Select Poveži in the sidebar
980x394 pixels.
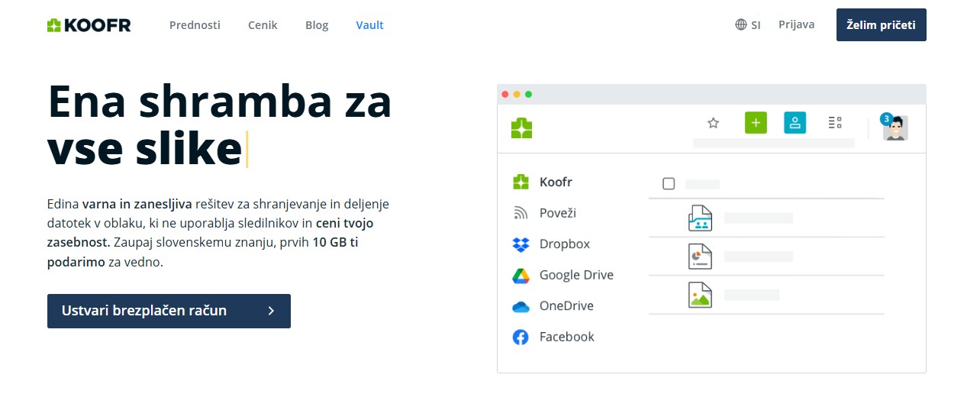(x=544, y=213)
